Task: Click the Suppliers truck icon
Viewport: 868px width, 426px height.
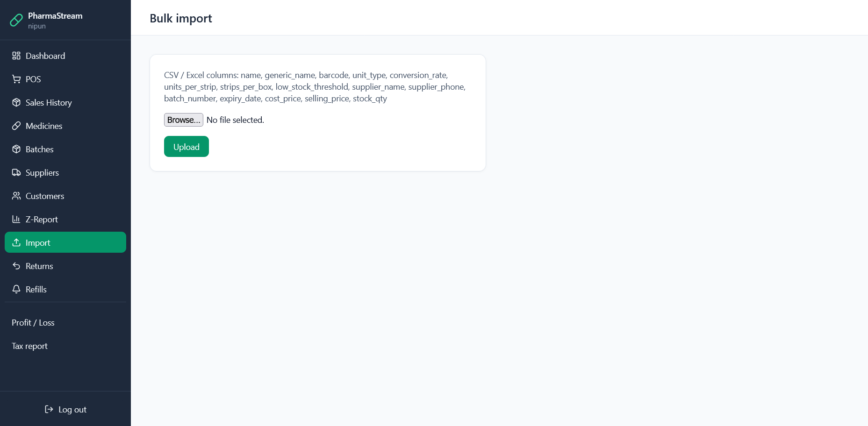Action: click(x=16, y=172)
